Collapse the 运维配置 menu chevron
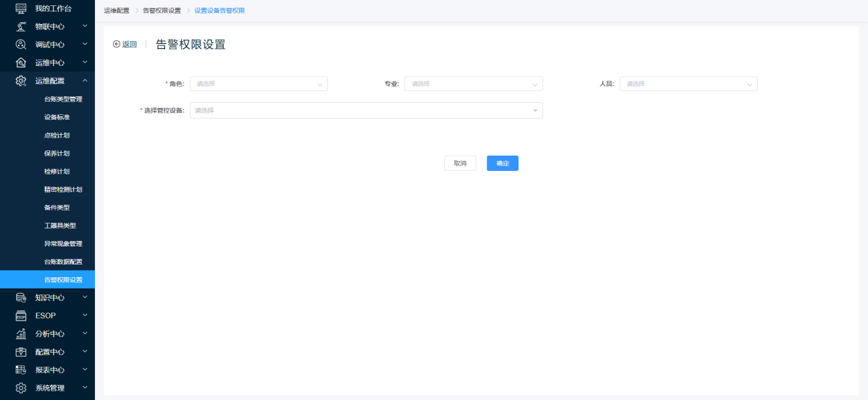 coord(85,81)
